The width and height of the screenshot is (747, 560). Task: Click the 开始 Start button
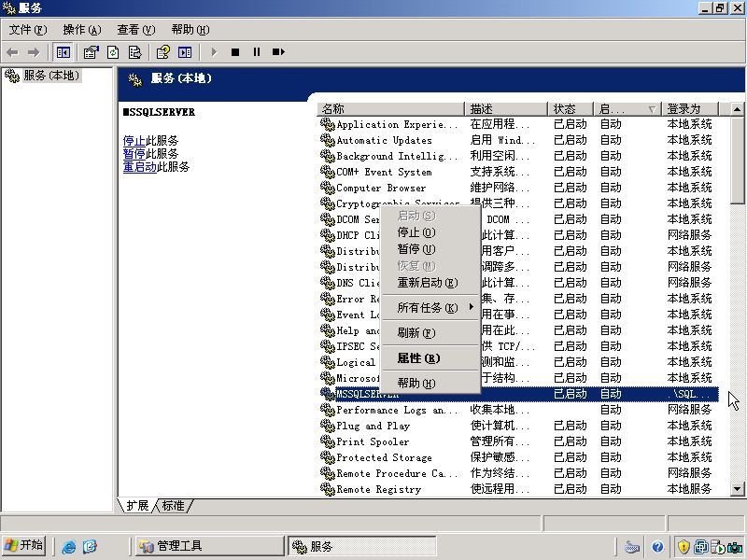tap(24, 545)
